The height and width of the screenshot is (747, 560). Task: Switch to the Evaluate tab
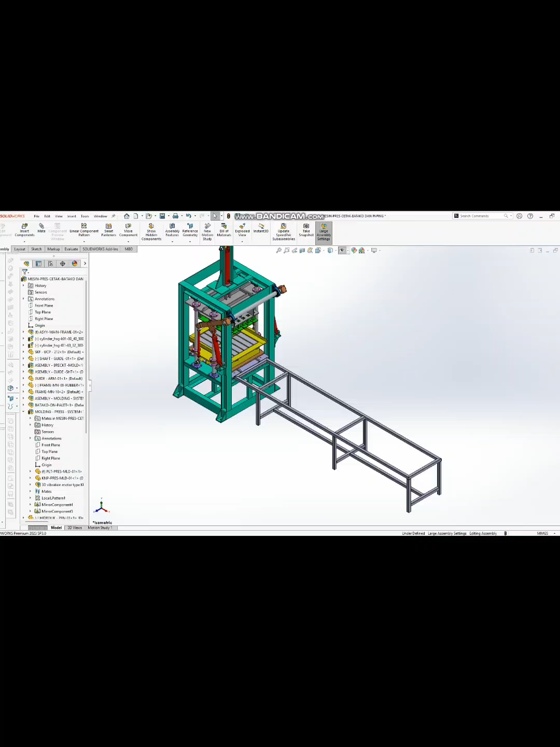[71, 249]
